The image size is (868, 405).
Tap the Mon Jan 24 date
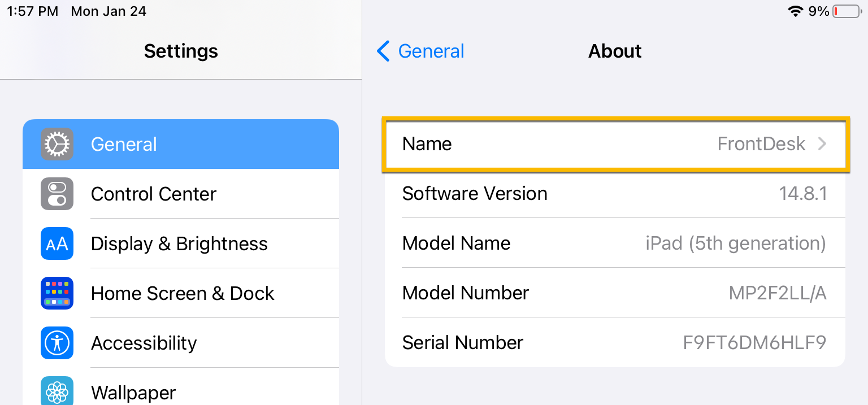pos(108,11)
